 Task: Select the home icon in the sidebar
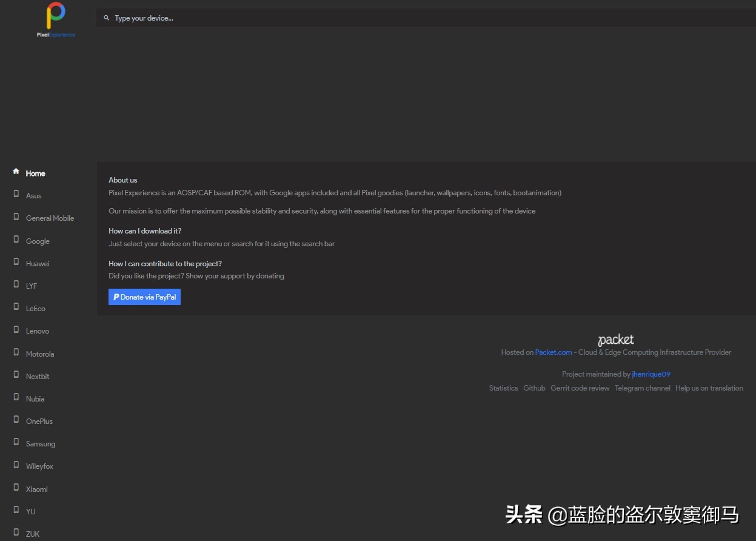coord(15,171)
